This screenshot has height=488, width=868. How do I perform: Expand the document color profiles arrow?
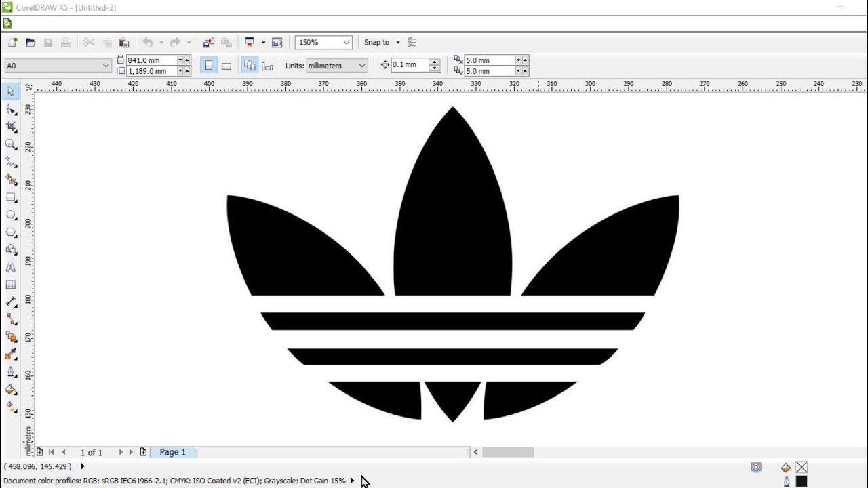click(352, 481)
